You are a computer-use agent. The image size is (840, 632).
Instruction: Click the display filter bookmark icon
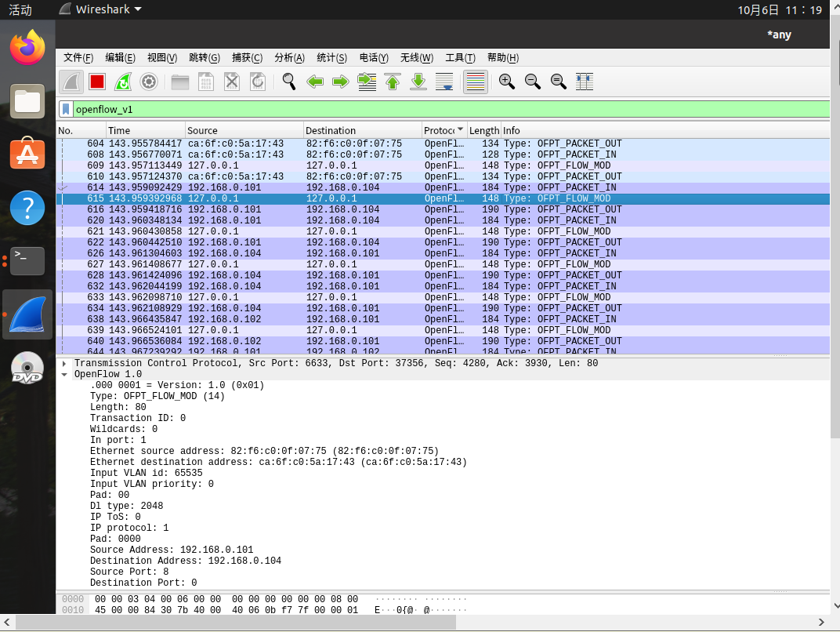[x=66, y=109]
